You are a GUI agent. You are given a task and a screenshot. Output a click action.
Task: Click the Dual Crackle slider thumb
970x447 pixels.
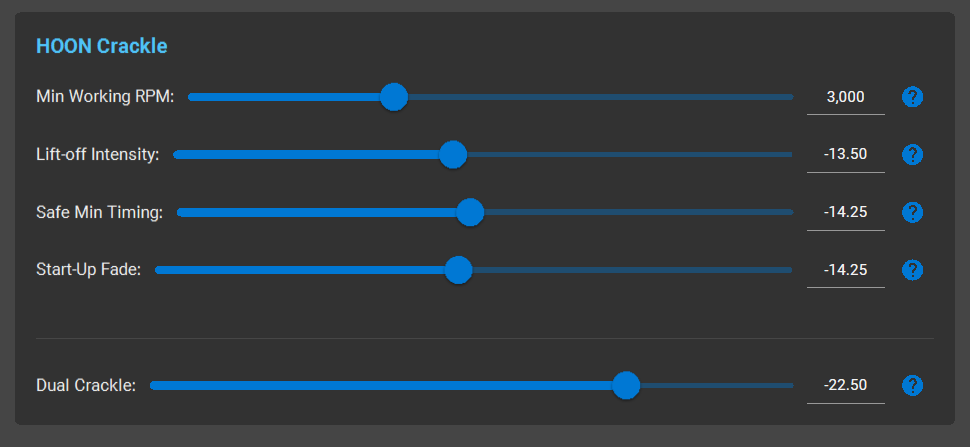coord(626,385)
